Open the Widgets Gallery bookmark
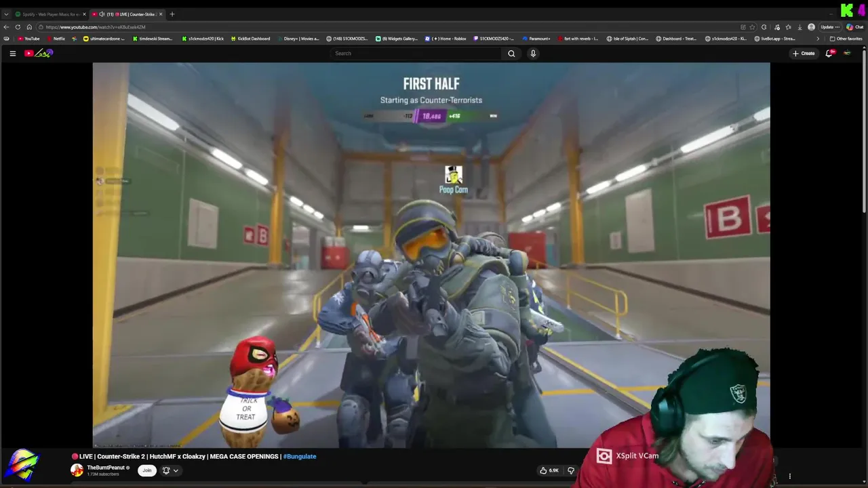Viewport: 868px width, 488px height. coord(397,39)
